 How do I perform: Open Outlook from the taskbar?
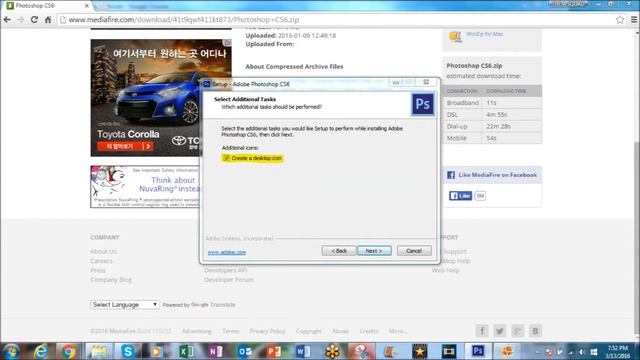click(x=245, y=351)
